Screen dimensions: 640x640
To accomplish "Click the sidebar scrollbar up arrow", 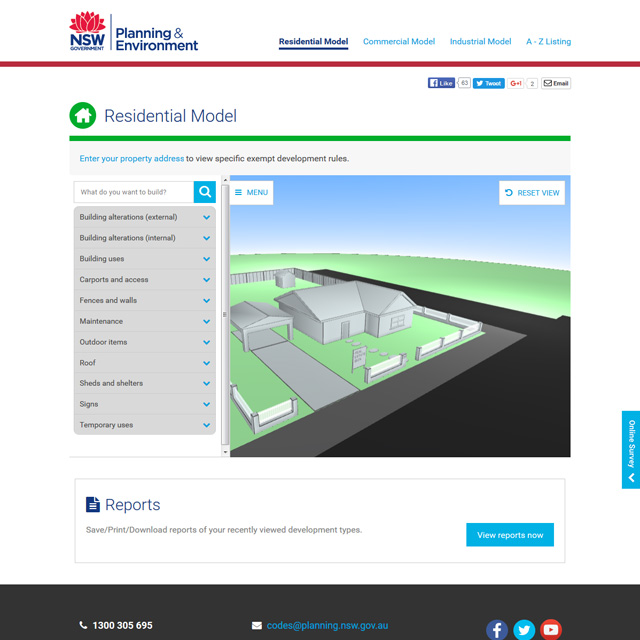I will (225, 179).
